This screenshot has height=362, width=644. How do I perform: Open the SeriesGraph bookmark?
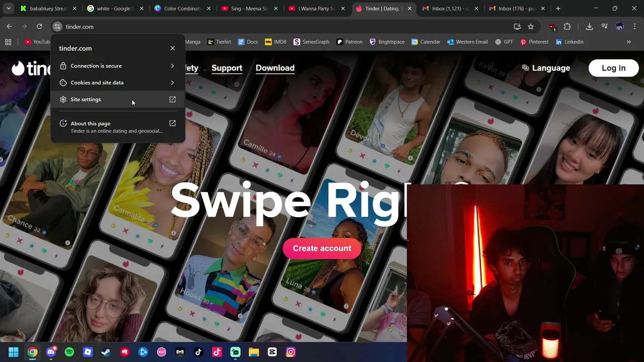(x=311, y=42)
